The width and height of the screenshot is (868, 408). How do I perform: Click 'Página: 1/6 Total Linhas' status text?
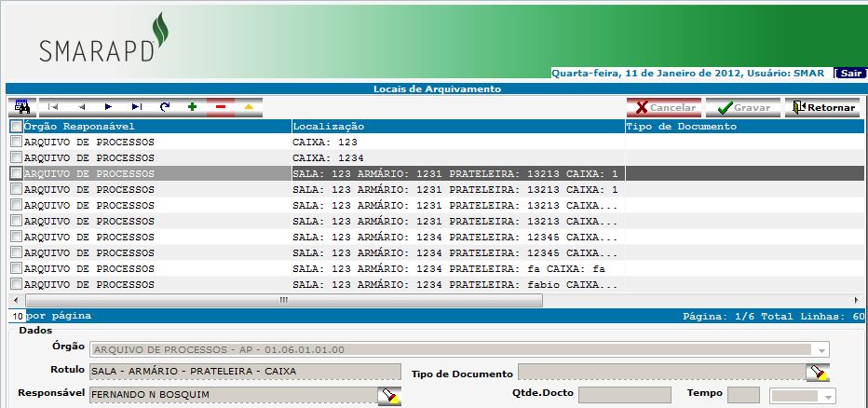point(773,317)
